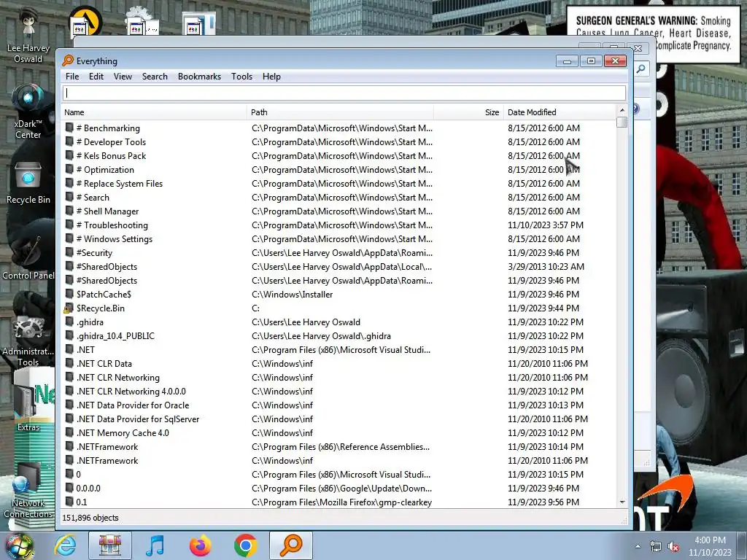
Task: Click the scrollbar up arrow
Action: pos(622,111)
